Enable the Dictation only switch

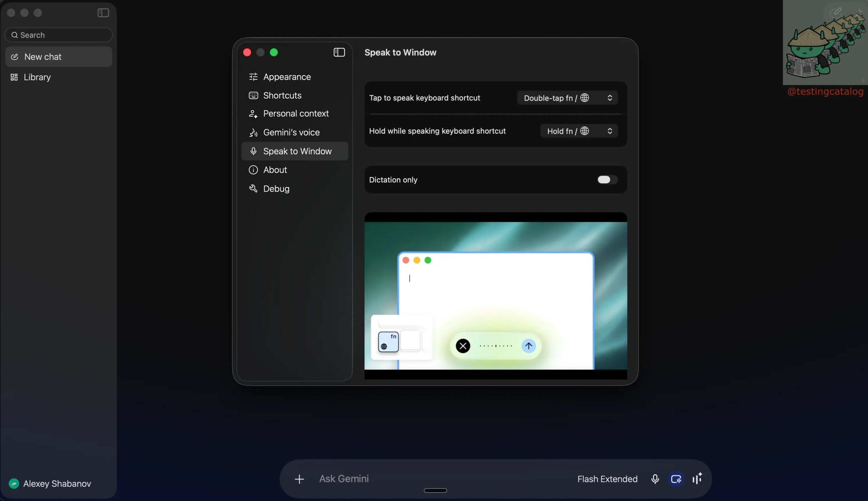click(x=607, y=180)
